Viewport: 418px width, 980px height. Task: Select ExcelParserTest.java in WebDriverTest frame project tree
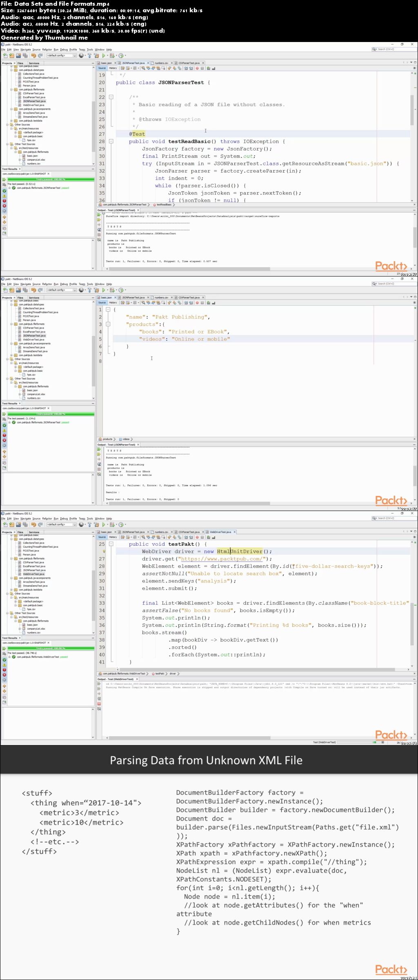coord(34,566)
